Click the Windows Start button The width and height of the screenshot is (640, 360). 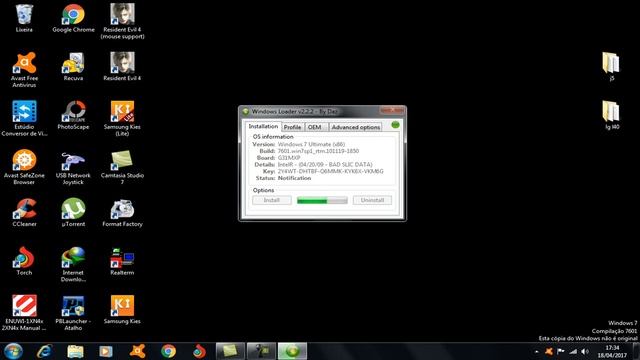click(x=13, y=351)
